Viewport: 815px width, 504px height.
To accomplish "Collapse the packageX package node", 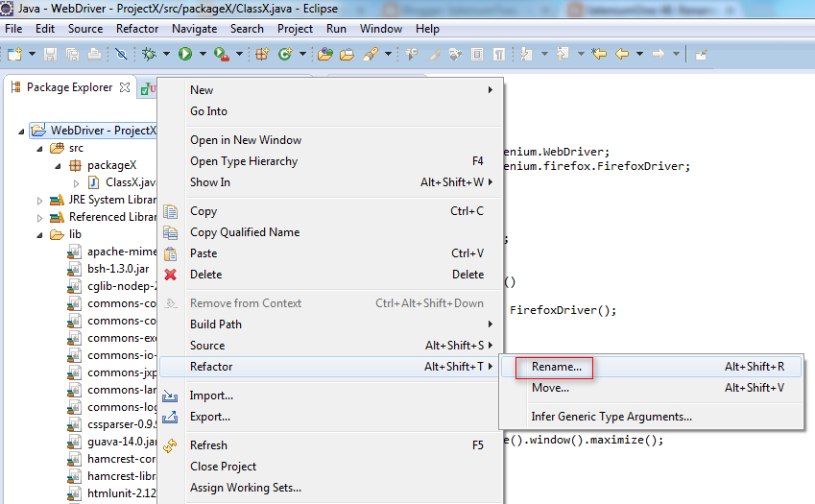I will coord(59,166).
